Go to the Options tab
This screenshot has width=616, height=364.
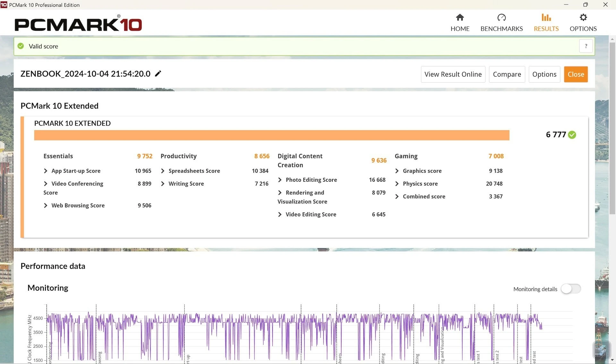tap(583, 22)
